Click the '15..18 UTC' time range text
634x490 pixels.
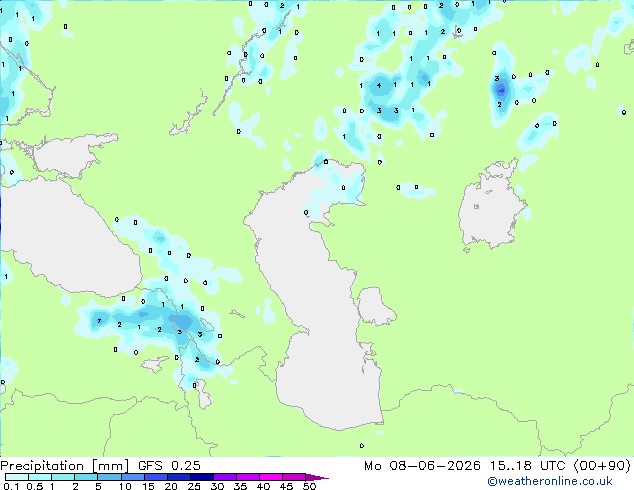(x=527, y=466)
